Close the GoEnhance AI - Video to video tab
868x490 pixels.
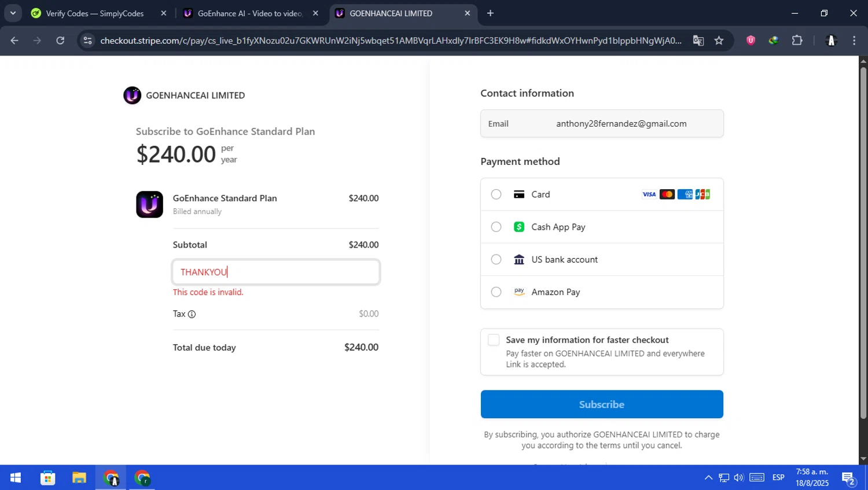point(315,13)
